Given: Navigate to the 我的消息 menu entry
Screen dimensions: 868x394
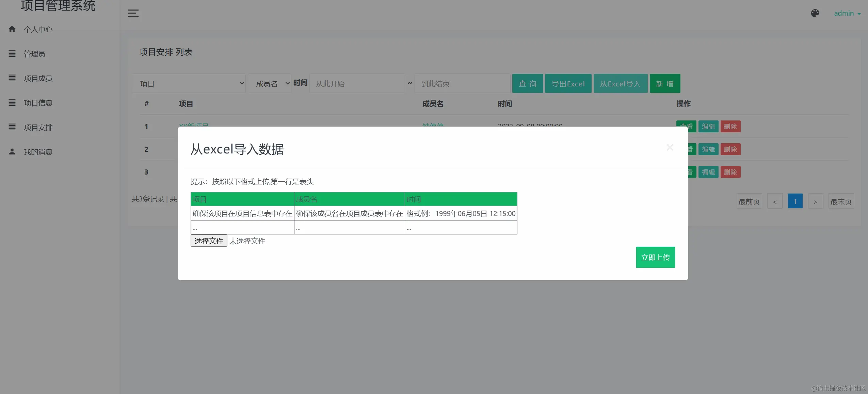Looking at the screenshot, I should click(x=38, y=152).
